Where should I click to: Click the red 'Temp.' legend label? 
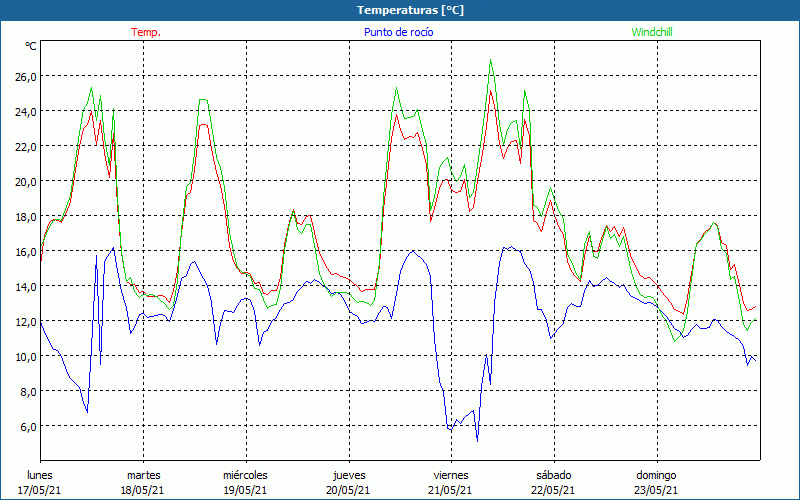(146, 32)
